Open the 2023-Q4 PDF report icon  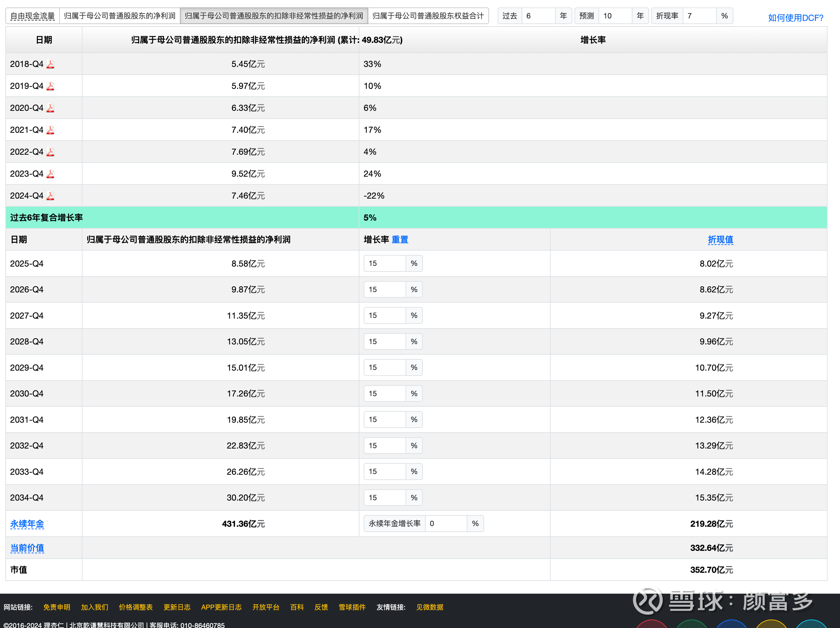pyautogui.click(x=50, y=174)
